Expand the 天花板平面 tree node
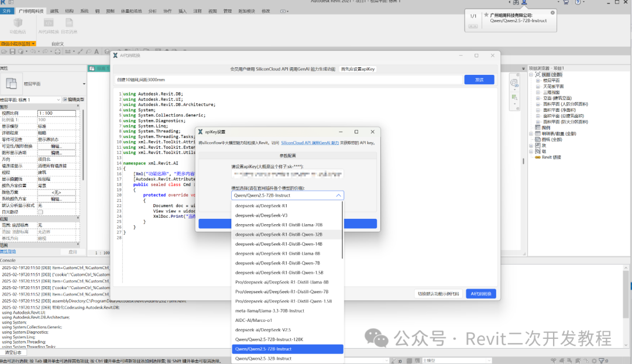The height and width of the screenshot is (364, 632). coord(538,86)
